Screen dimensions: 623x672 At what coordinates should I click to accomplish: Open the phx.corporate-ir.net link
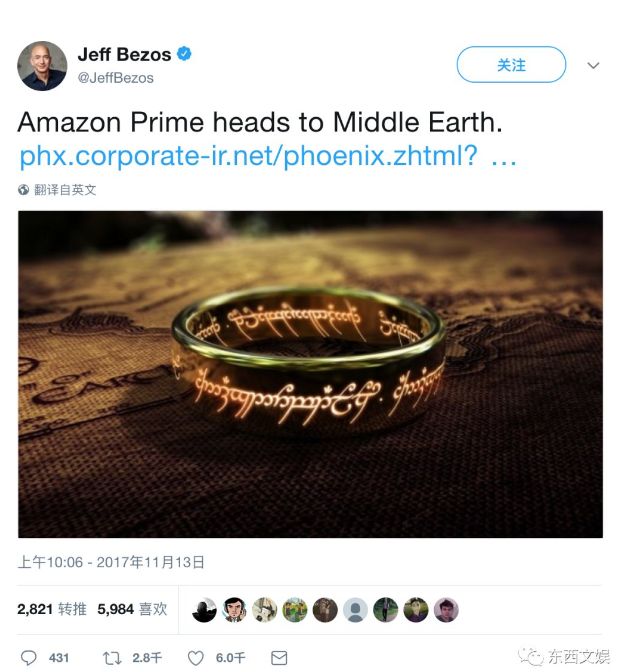(268, 157)
